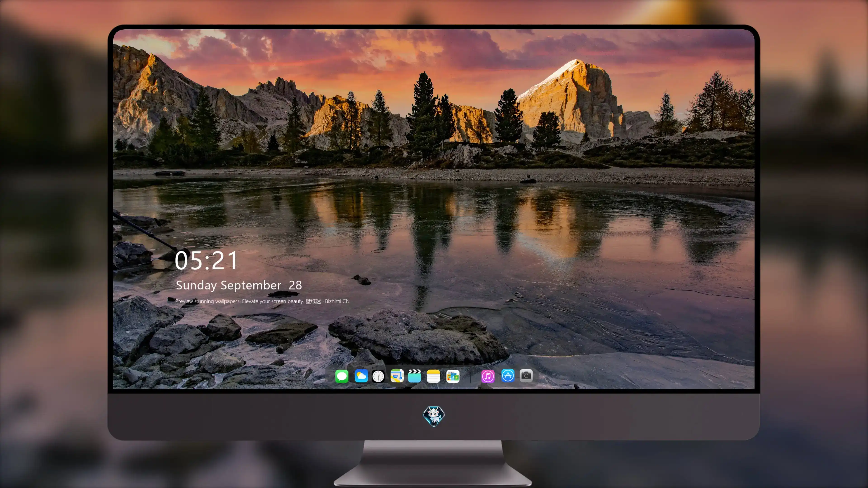Image resolution: width=868 pixels, height=488 pixels.
Task: Click the Bizhimi.CN wallpaper preview caption
Action: [x=262, y=301]
